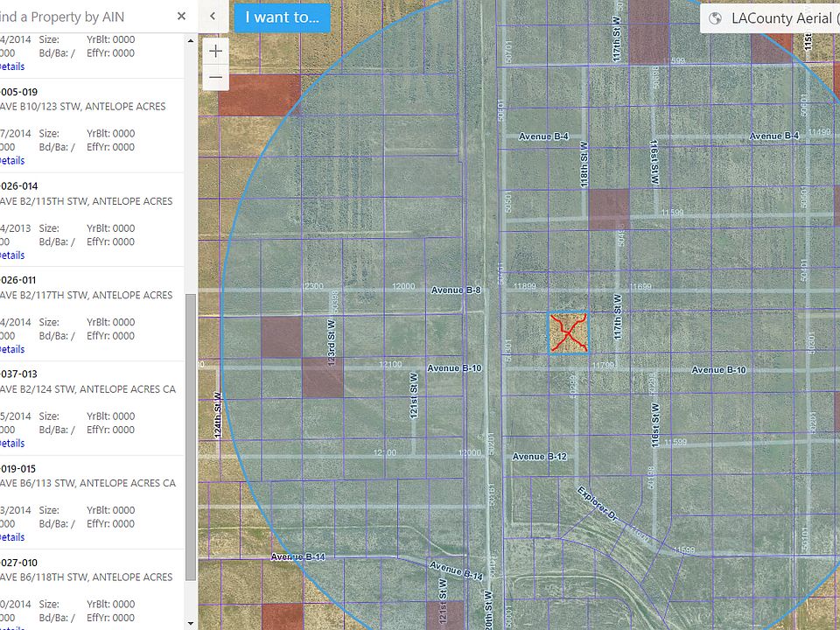The width and height of the screenshot is (840, 630).
Task: Click the address AVE B6/118TH STW, ANTELOPE ACRES
Action: tap(87, 577)
